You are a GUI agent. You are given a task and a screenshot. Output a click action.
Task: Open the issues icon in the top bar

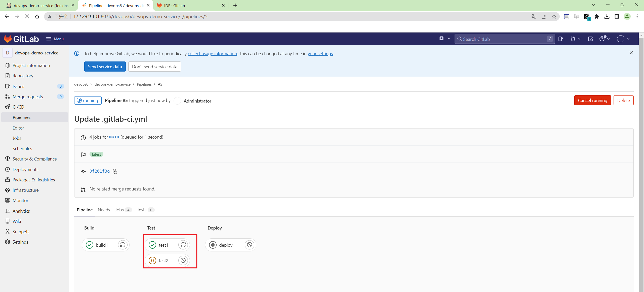pyautogui.click(x=560, y=39)
